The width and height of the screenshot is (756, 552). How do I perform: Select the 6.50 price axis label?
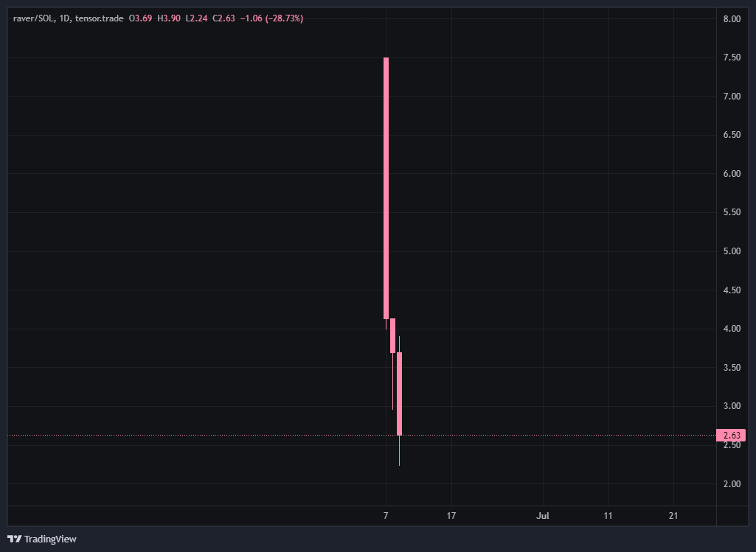tap(732, 135)
